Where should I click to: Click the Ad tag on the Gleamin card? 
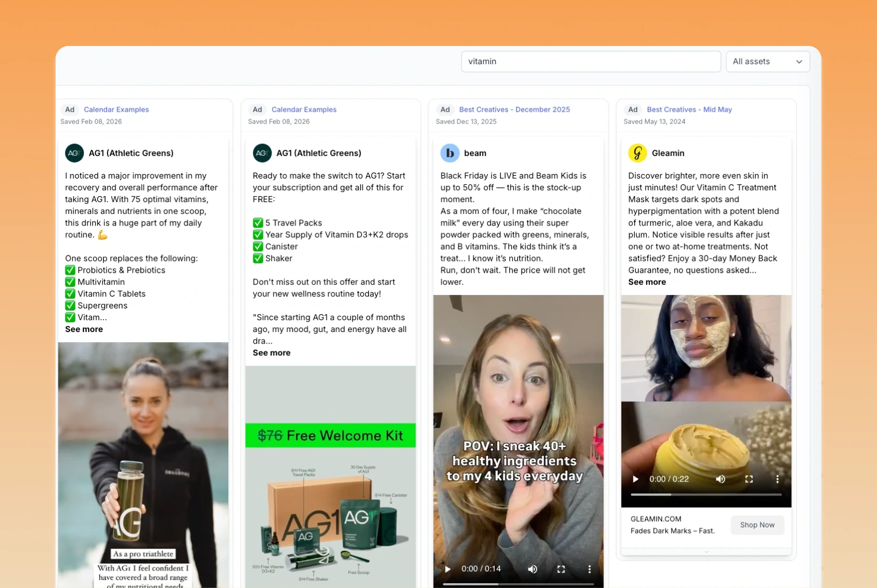[633, 110]
